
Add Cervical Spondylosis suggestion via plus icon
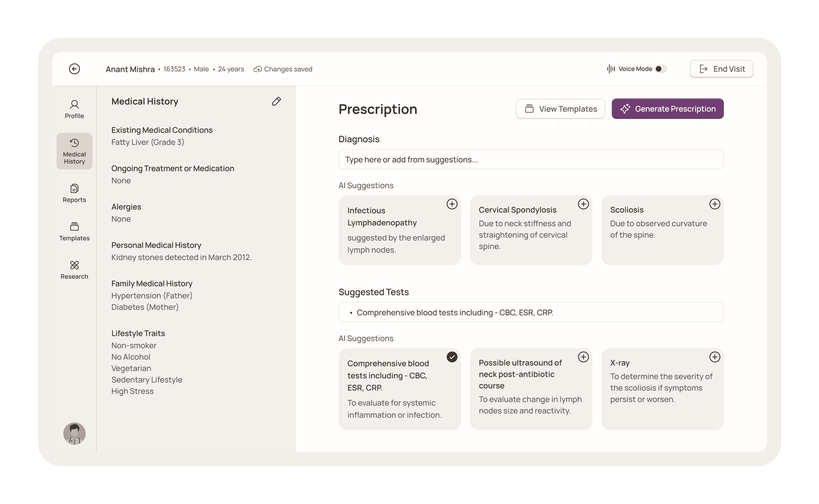tap(583, 204)
